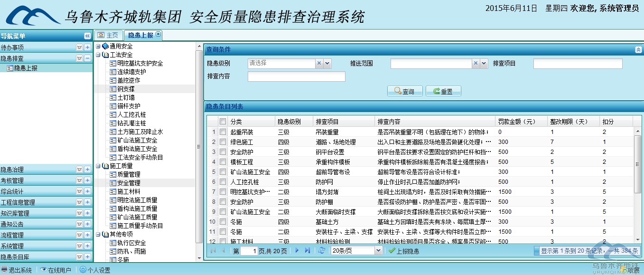Viewport: 644px width, 275px height.
Task: Jump to the last page of results
Action: (x=308, y=251)
